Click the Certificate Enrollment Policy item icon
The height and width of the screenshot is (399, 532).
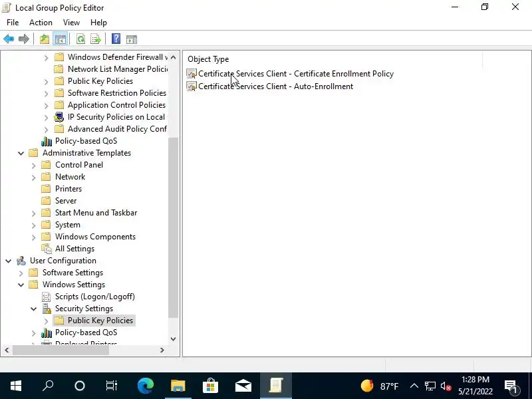click(x=192, y=74)
